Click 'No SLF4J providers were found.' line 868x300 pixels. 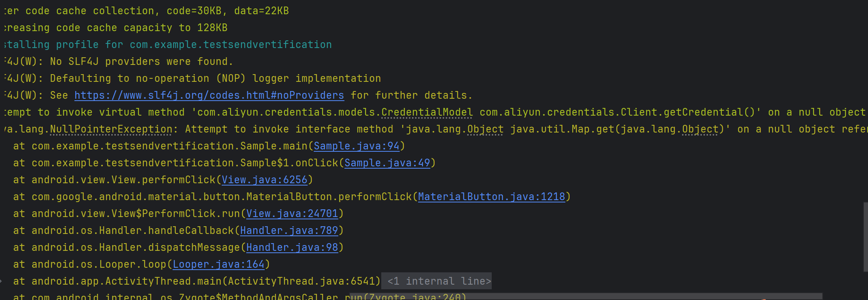[x=142, y=61]
